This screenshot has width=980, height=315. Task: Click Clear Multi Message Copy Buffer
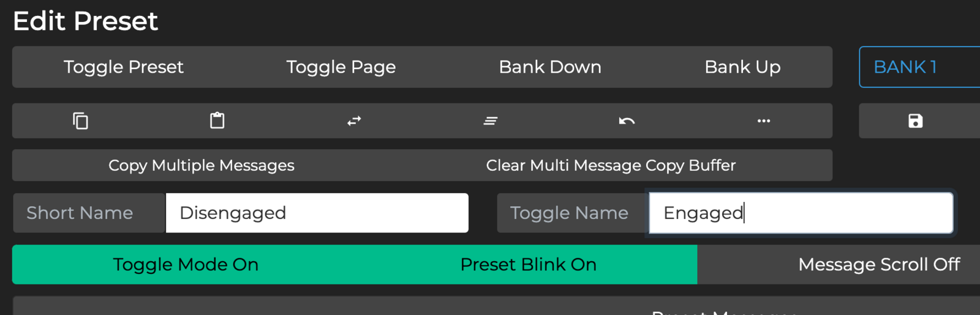(611, 165)
